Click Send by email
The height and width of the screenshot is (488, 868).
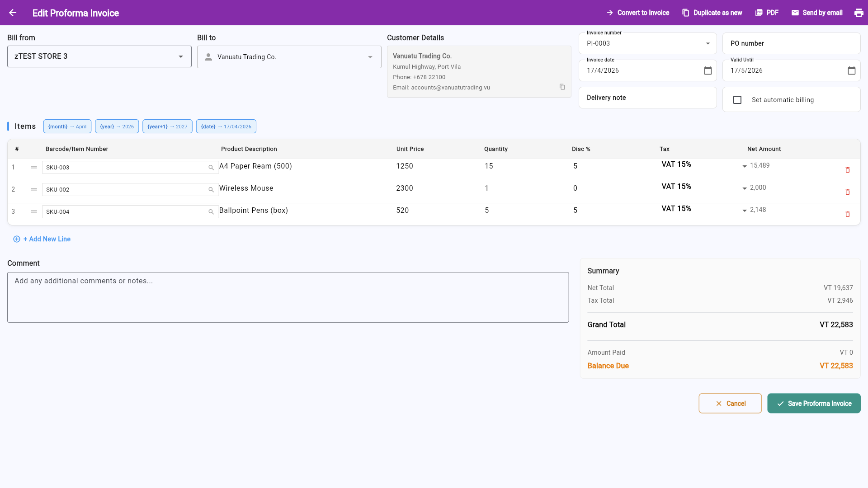click(817, 13)
